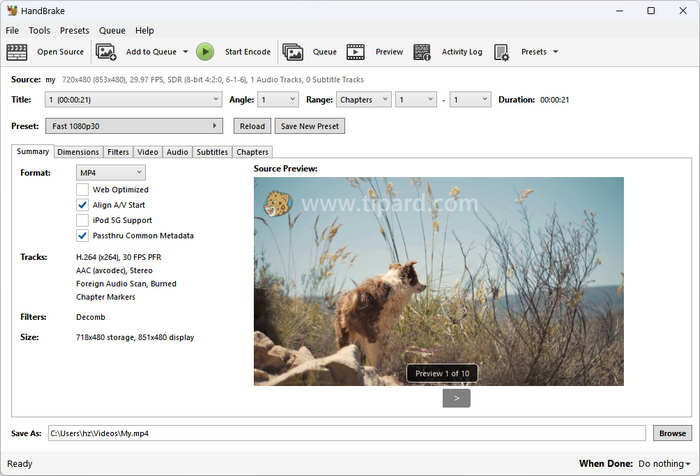Open the Range type dropdown showing Chapters
Viewport: 700px width, 476px height.
(x=364, y=100)
